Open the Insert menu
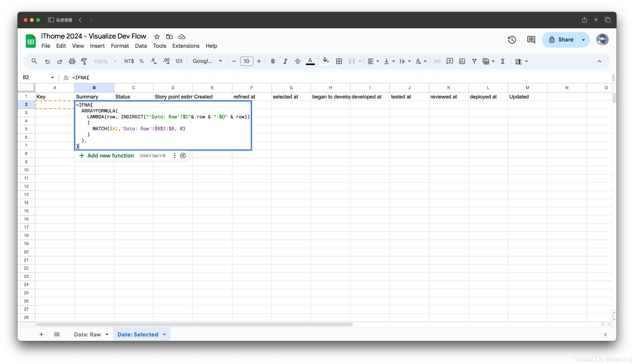 point(97,46)
